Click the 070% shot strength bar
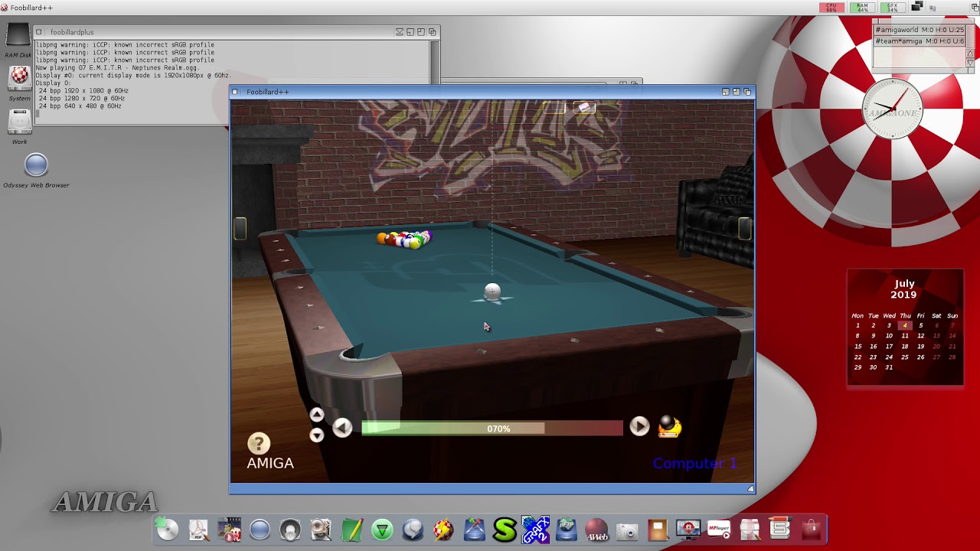The image size is (980, 551). click(492, 429)
